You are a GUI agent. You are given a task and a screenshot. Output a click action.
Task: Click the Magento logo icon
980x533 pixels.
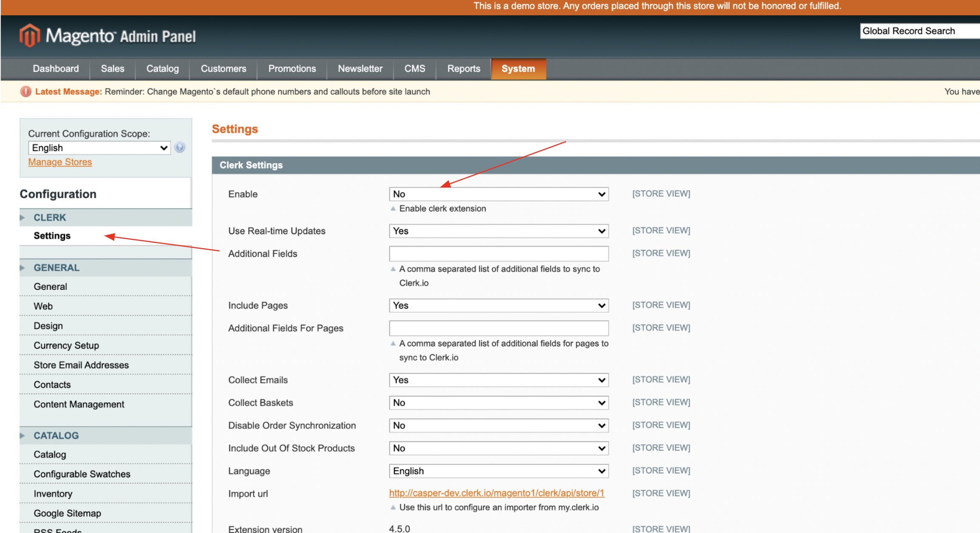coord(29,35)
